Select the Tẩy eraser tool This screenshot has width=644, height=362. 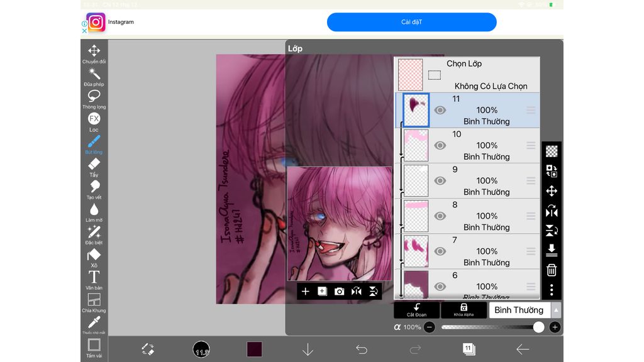pos(94,167)
